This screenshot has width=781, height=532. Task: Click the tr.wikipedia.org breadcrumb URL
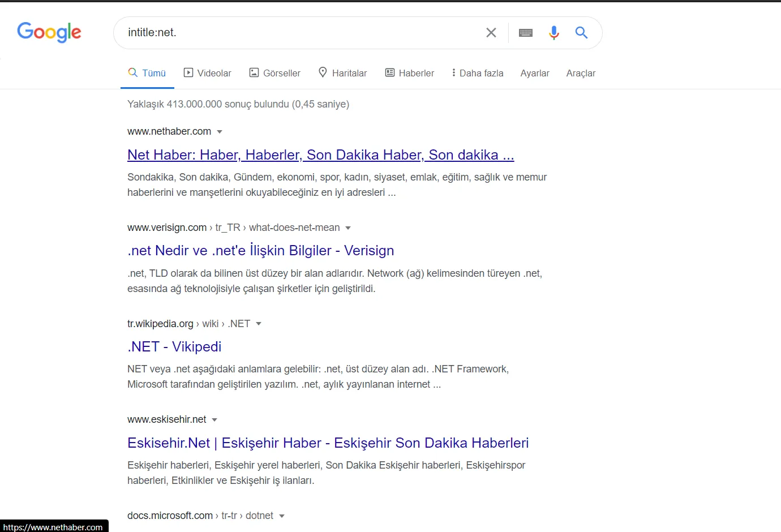[188, 324]
